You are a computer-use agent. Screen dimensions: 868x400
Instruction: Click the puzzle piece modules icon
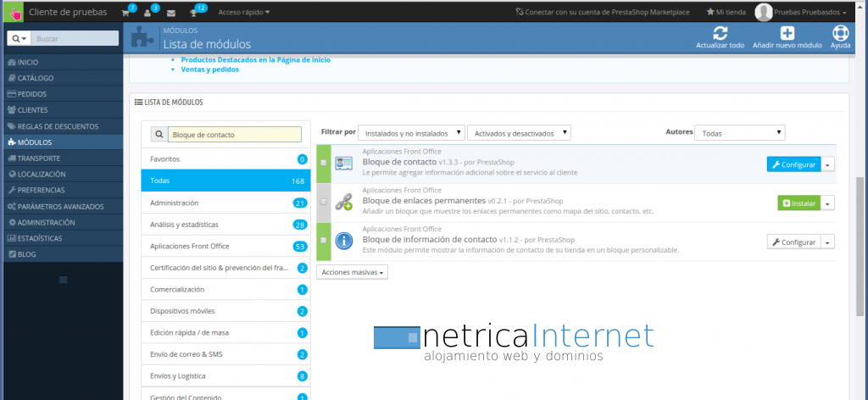[142, 37]
